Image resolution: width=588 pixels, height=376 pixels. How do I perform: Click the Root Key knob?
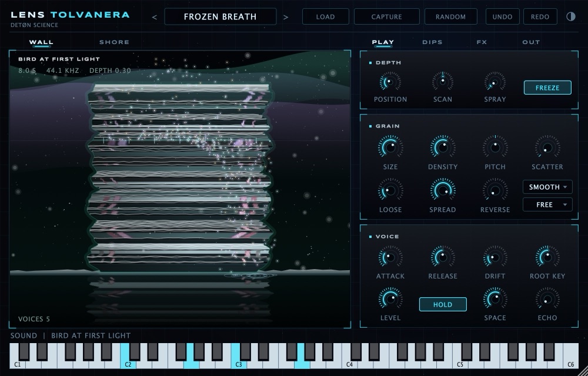click(x=547, y=257)
